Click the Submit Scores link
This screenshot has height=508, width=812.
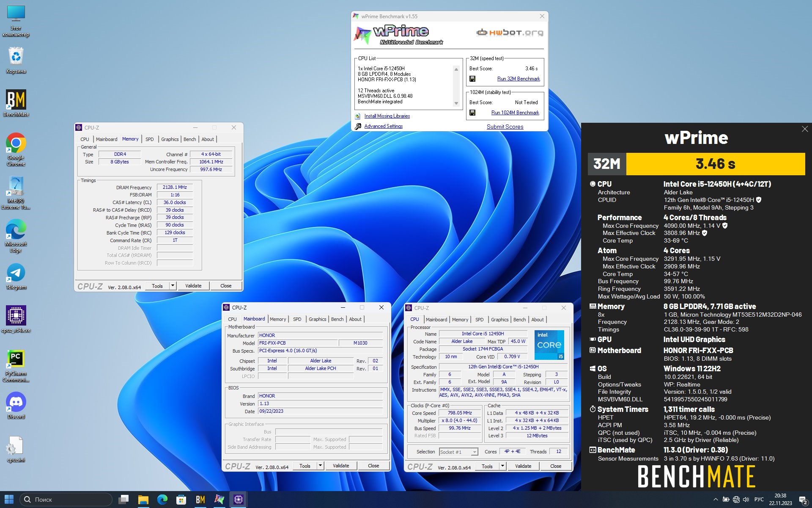pyautogui.click(x=505, y=127)
